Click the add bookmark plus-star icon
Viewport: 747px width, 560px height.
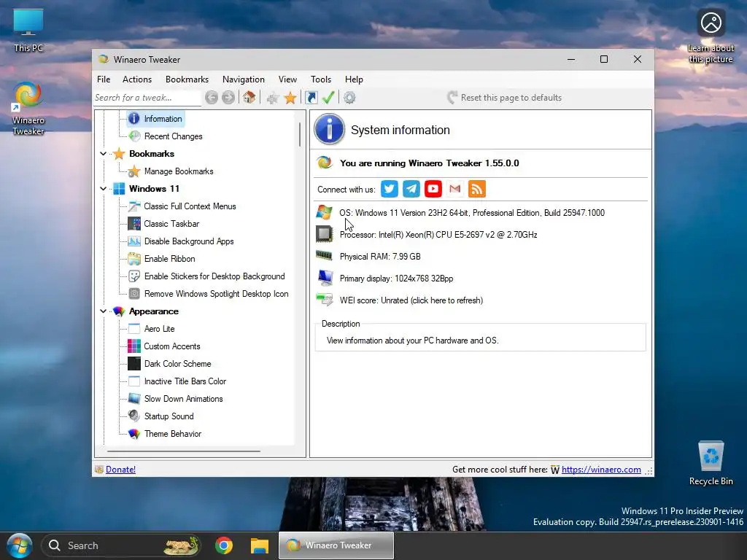coord(273,98)
